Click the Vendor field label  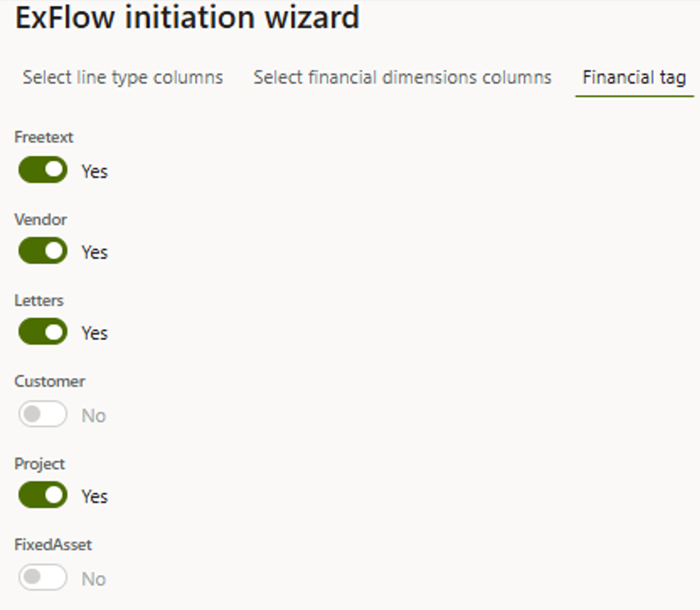(x=41, y=219)
